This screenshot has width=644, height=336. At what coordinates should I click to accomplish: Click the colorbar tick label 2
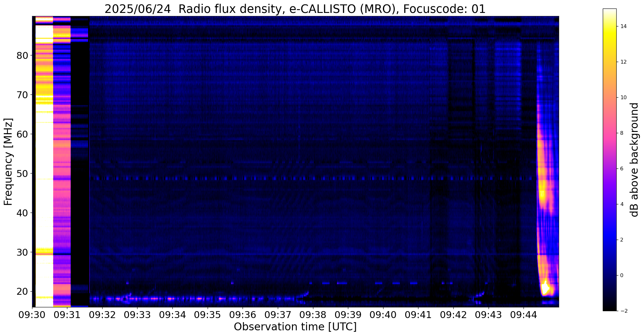[621, 240]
